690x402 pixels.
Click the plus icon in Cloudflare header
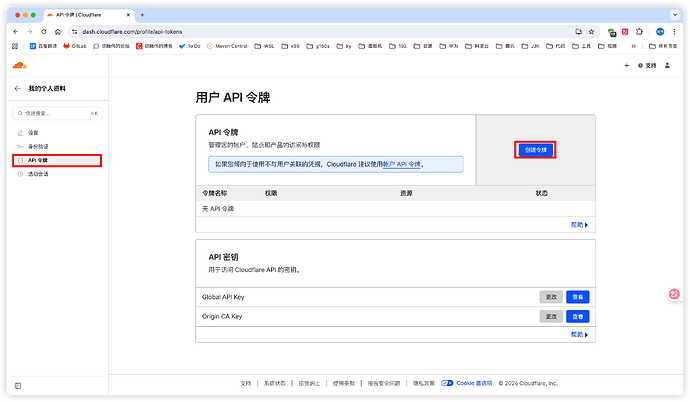[x=626, y=65]
